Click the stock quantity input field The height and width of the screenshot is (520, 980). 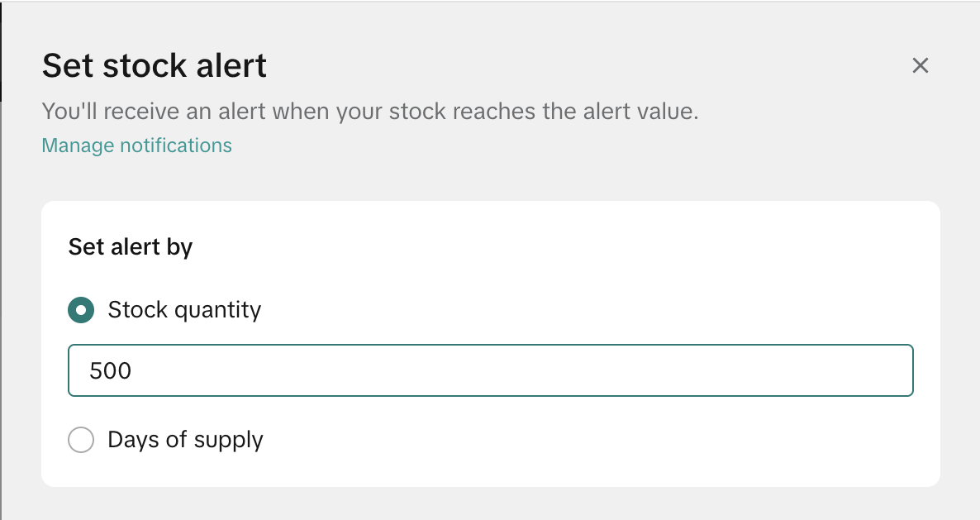coord(490,370)
